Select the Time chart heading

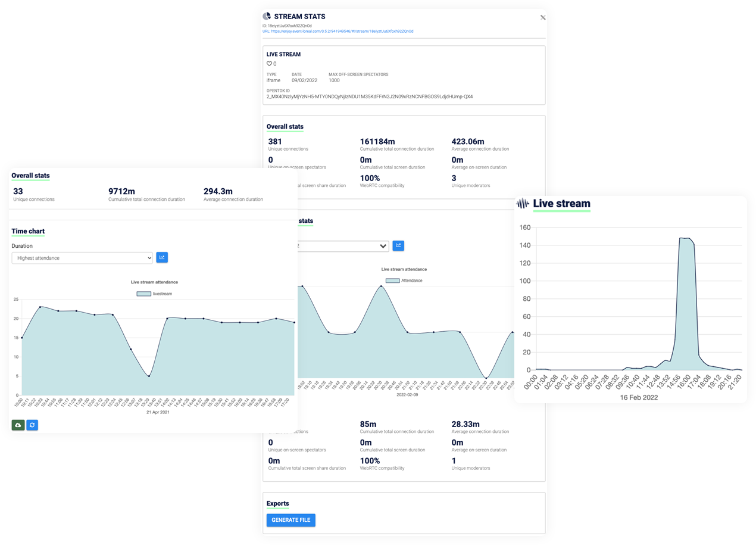tap(28, 231)
